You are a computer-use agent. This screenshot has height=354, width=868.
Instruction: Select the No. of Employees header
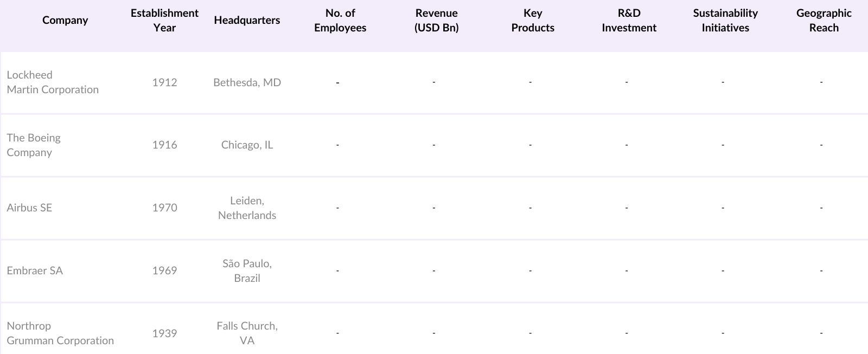click(340, 21)
